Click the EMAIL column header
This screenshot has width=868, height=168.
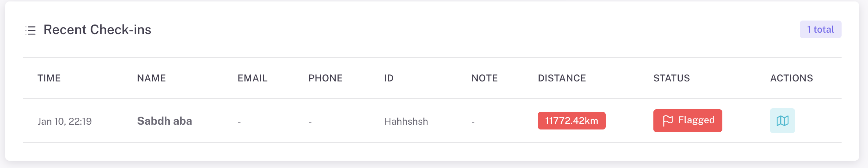click(252, 78)
